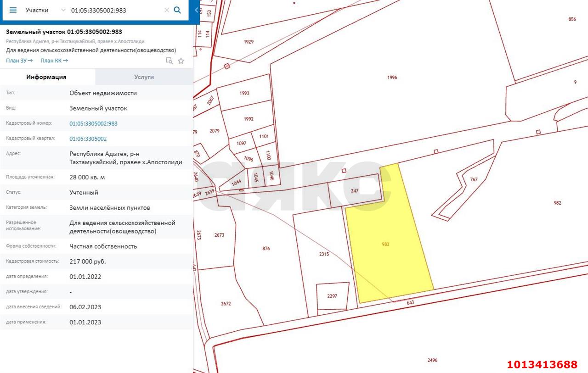Screen dimensions: 588x373
Task: Click cadastral number link 01:05:3305002:983
Action: click(x=93, y=123)
